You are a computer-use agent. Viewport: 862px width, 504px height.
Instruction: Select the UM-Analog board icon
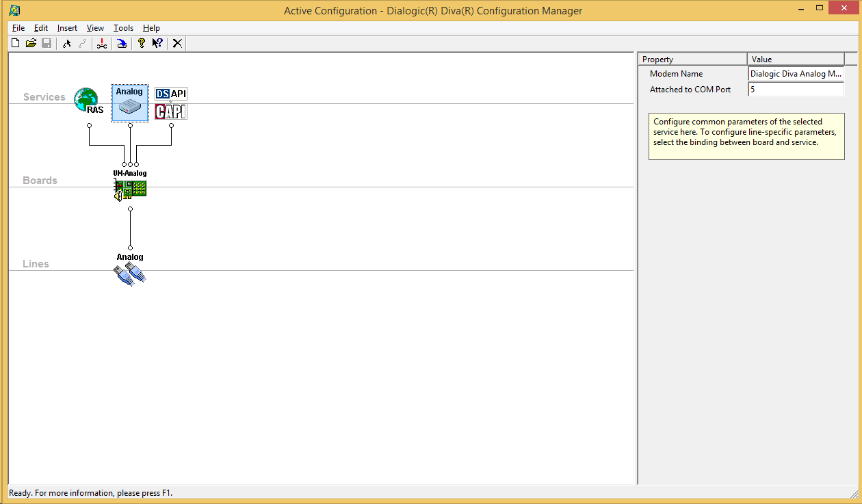click(130, 185)
